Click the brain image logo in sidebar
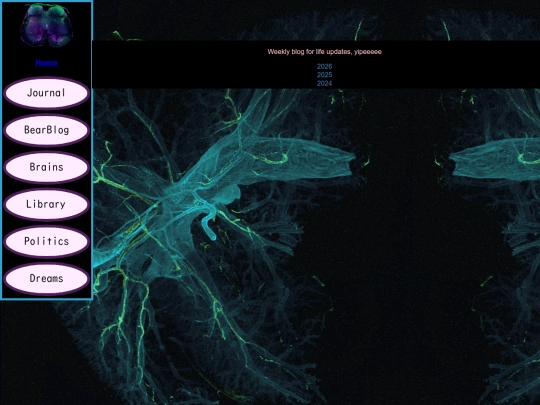This screenshot has width=540, height=405. coord(46,25)
